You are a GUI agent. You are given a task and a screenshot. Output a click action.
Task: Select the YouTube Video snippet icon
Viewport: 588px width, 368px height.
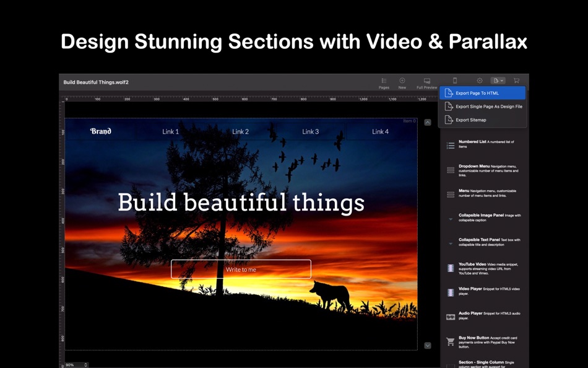pyautogui.click(x=451, y=268)
